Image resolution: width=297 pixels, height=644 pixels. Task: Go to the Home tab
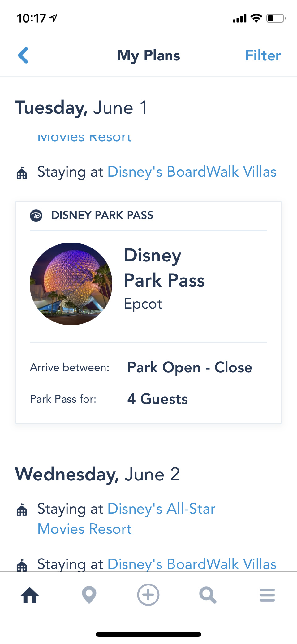point(30,595)
